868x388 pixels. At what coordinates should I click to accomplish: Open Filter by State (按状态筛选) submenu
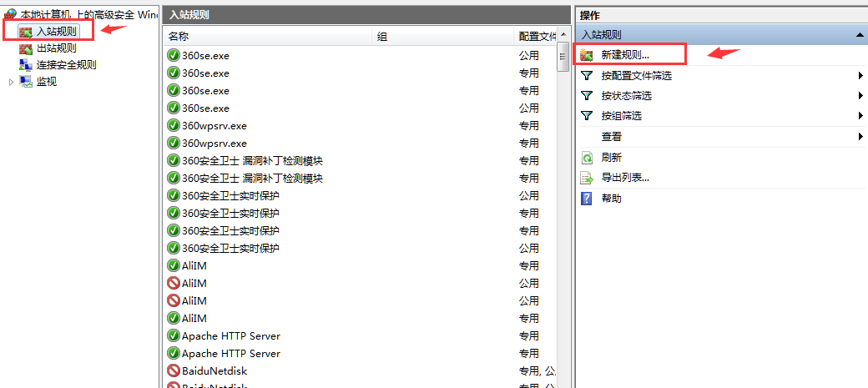click(860, 96)
